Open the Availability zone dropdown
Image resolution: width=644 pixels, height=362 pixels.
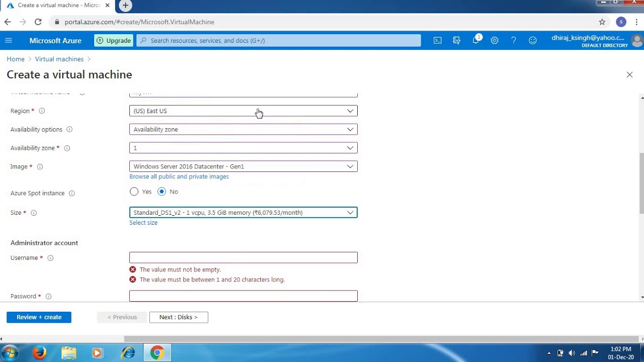[244, 148]
